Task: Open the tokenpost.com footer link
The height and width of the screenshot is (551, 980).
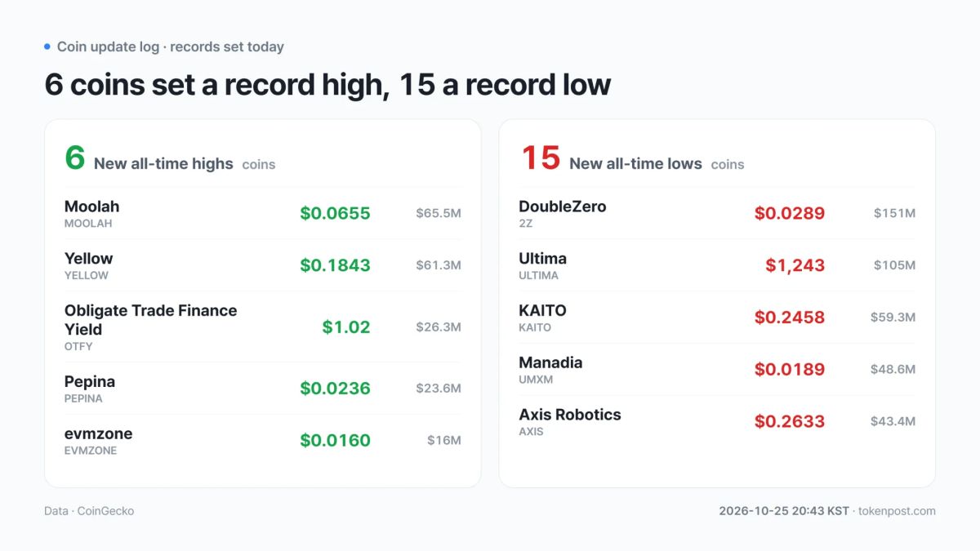Action: coord(897,511)
